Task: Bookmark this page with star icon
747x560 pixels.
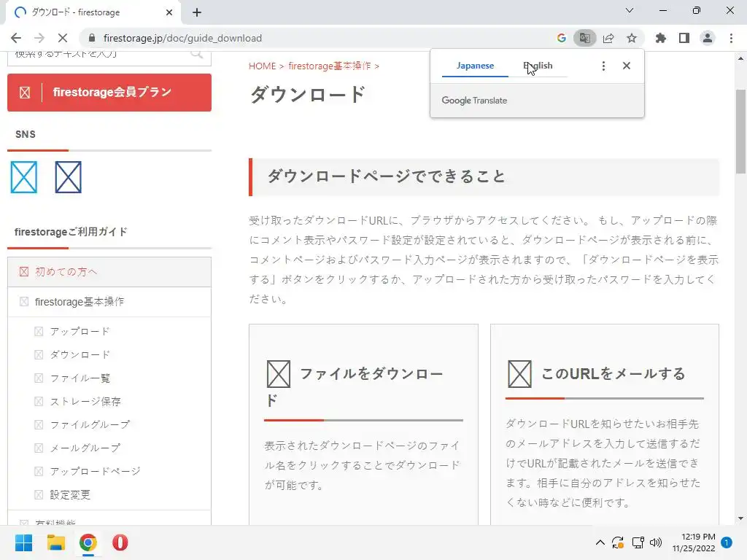Action: coord(632,38)
